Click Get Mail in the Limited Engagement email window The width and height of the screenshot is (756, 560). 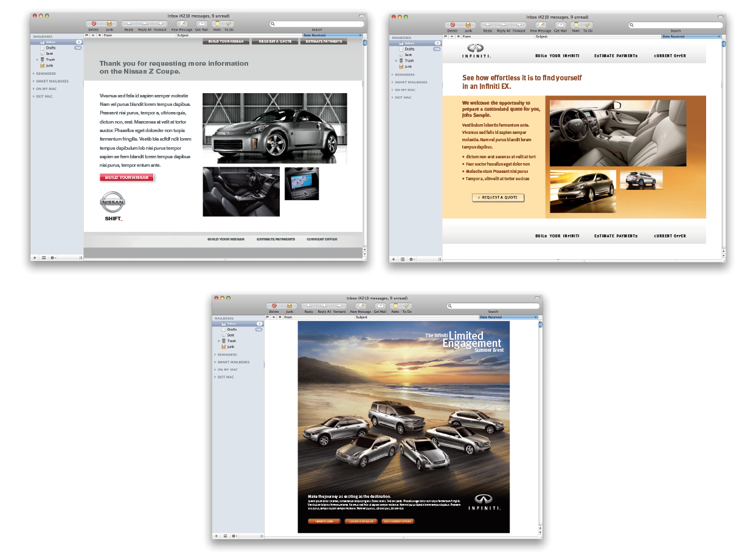pyautogui.click(x=380, y=306)
